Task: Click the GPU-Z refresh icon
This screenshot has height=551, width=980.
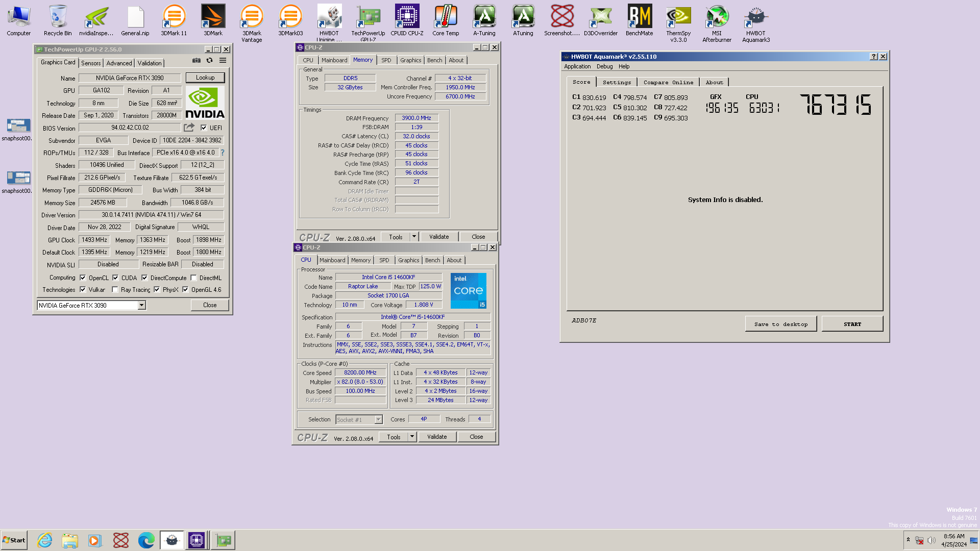Action: click(209, 60)
